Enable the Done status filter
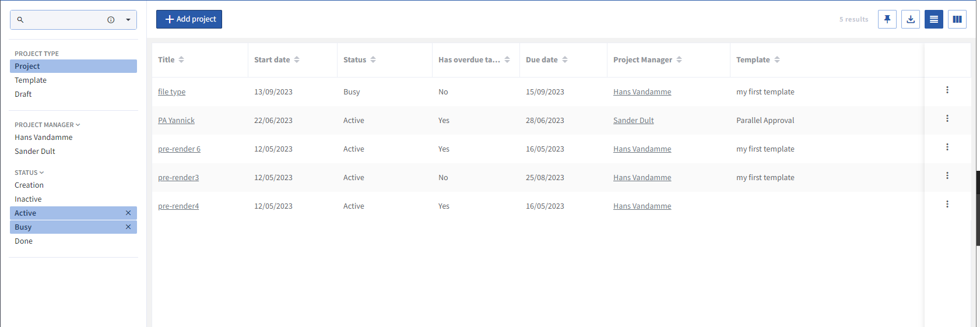The height and width of the screenshot is (327, 980). (24, 241)
